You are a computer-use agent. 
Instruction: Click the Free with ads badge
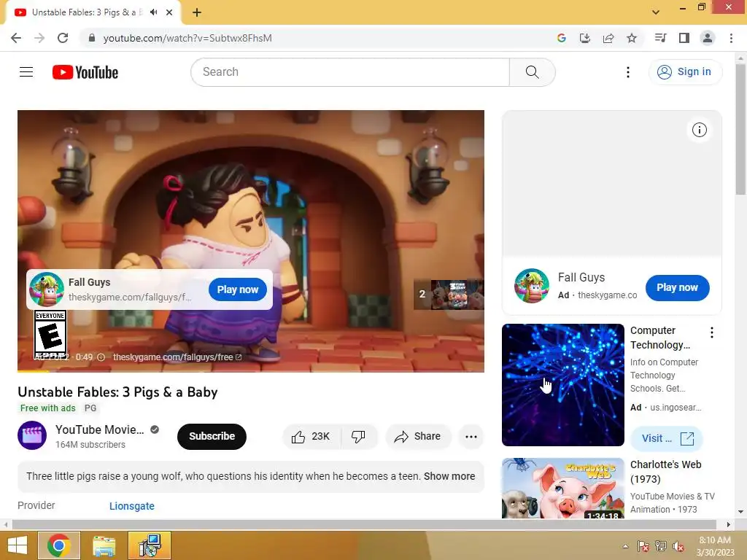[x=47, y=408]
